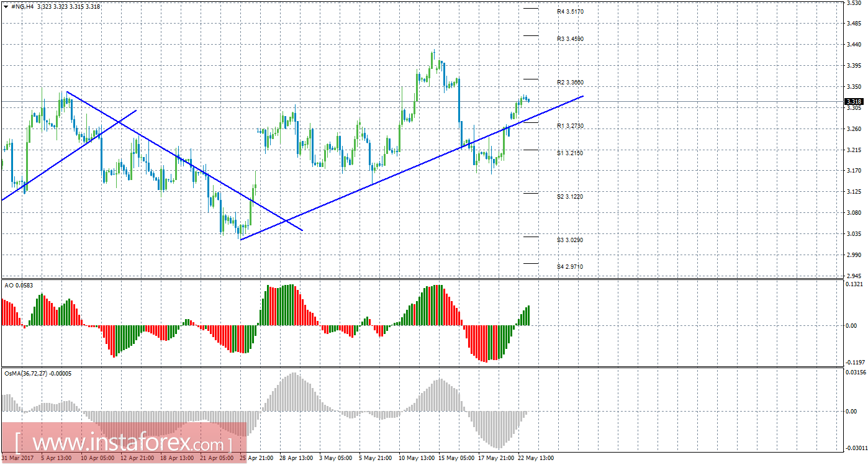Click the 28 Apr 13:00 time label
The image size is (868, 465).
[296, 459]
